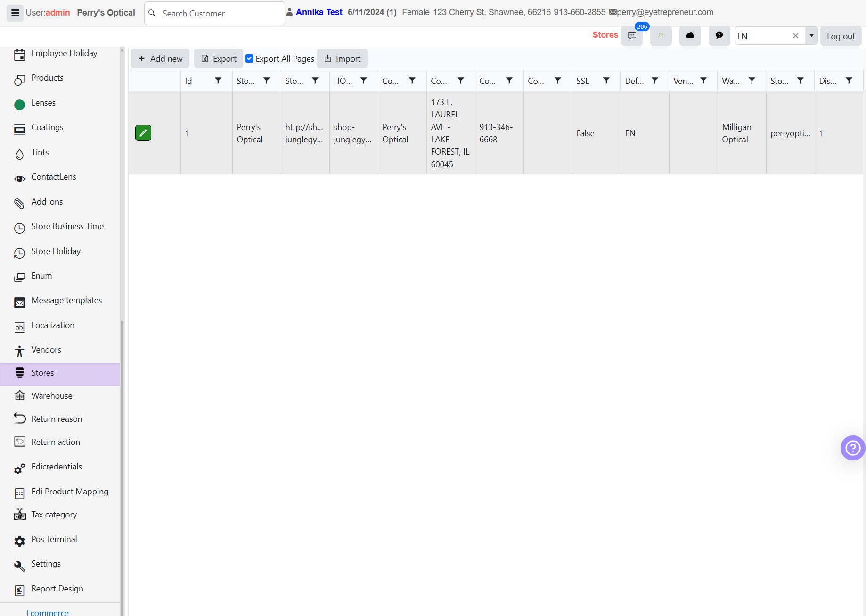The image size is (866, 616).
Task: Click the Store Holiday history icon
Action: pos(19,253)
